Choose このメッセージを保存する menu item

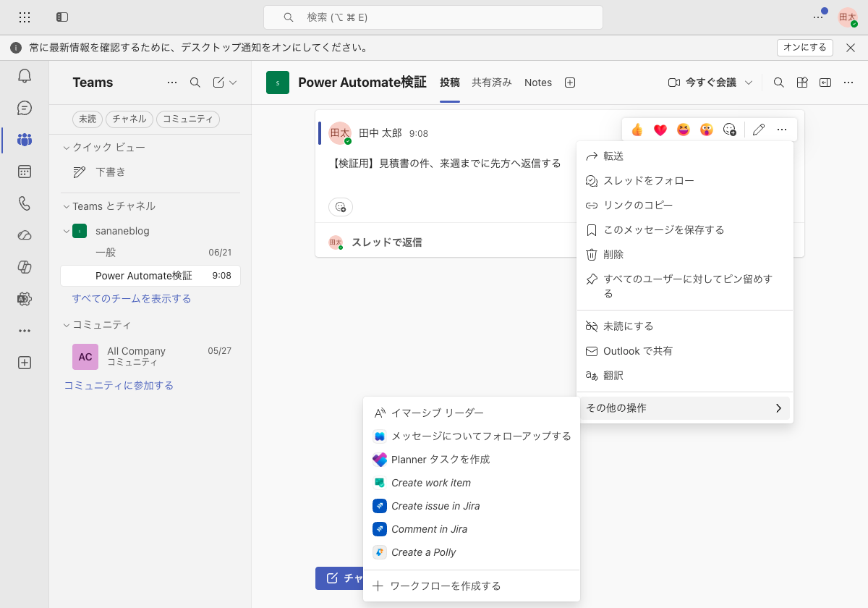(685, 230)
